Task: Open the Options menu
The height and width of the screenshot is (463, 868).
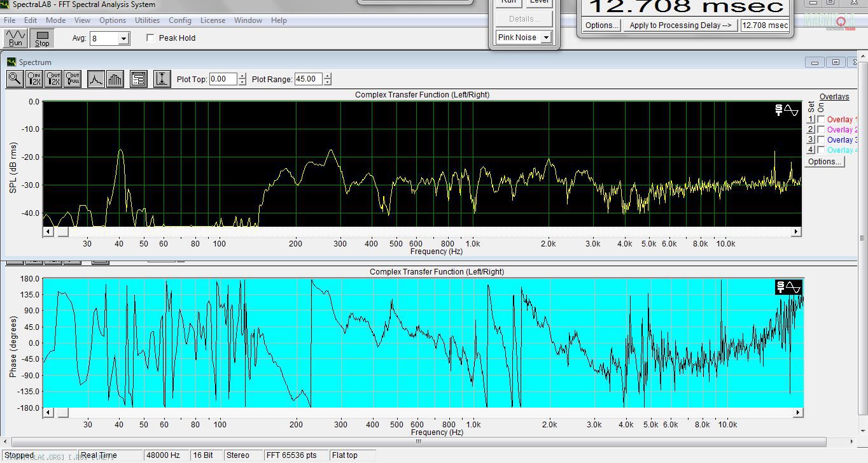Action: [113, 20]
